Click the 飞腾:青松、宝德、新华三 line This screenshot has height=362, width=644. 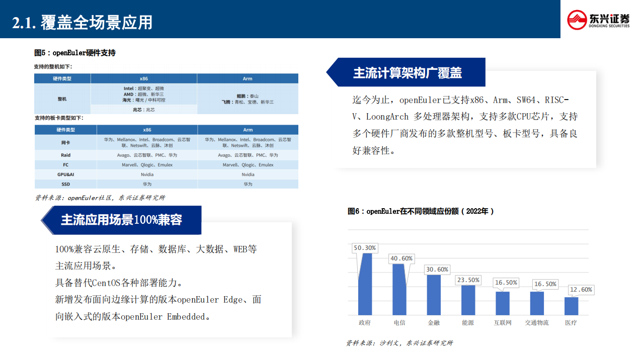click(248, 102)
